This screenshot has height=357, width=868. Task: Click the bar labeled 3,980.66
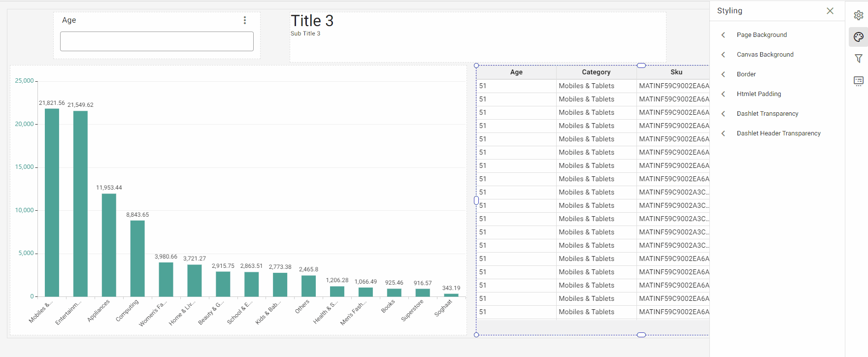click(x=166, y=280)
